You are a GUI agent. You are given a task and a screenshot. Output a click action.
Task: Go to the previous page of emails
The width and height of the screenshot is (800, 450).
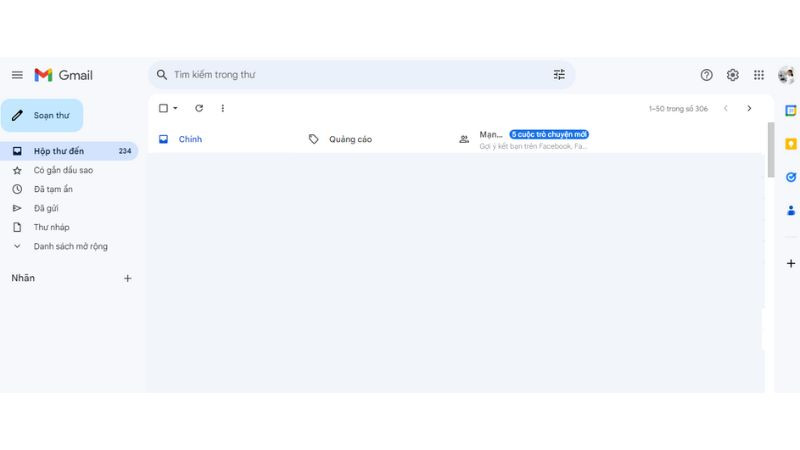click(726, 108)
